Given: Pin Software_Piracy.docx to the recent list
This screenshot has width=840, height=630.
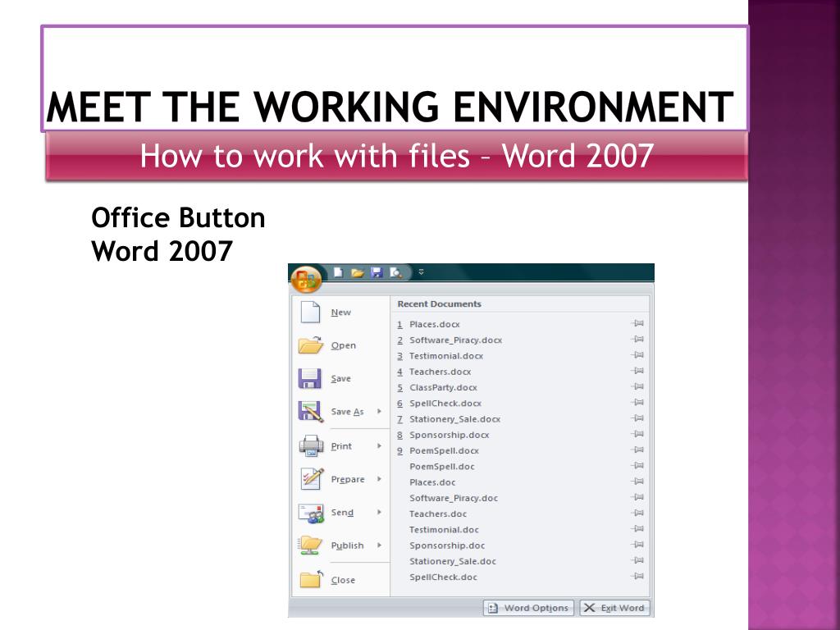Looking at the screenshot, I should [x=637, y=339].
